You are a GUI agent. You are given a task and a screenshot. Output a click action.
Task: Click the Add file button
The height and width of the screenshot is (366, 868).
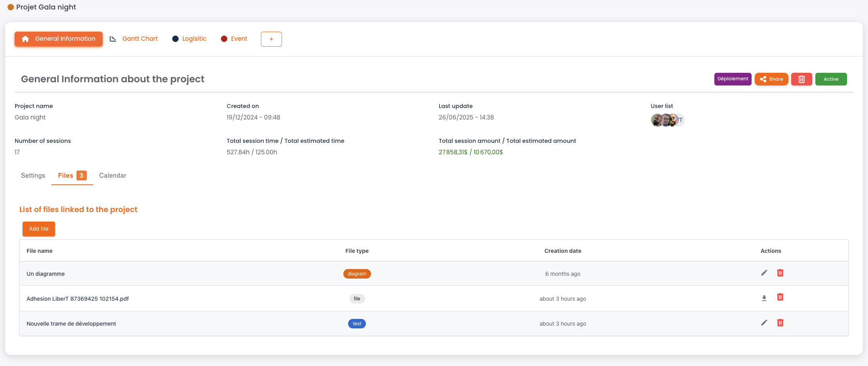coord(39,229)
